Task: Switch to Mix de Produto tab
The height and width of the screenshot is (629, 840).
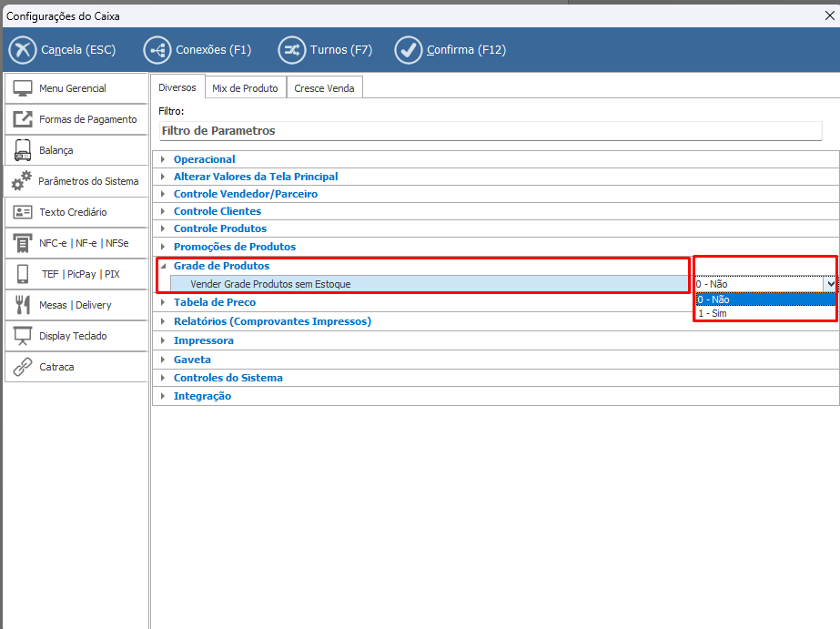Action: click(x=245, y=88)
